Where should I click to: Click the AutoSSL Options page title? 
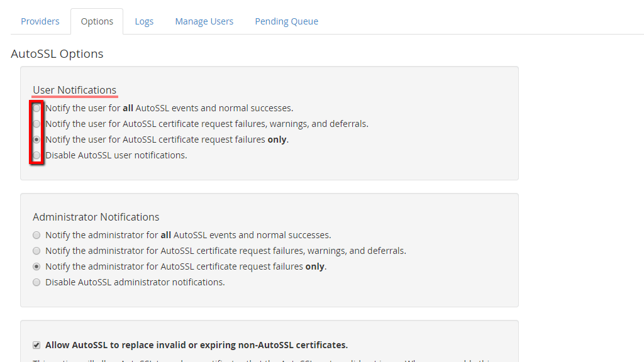point(57,53)
